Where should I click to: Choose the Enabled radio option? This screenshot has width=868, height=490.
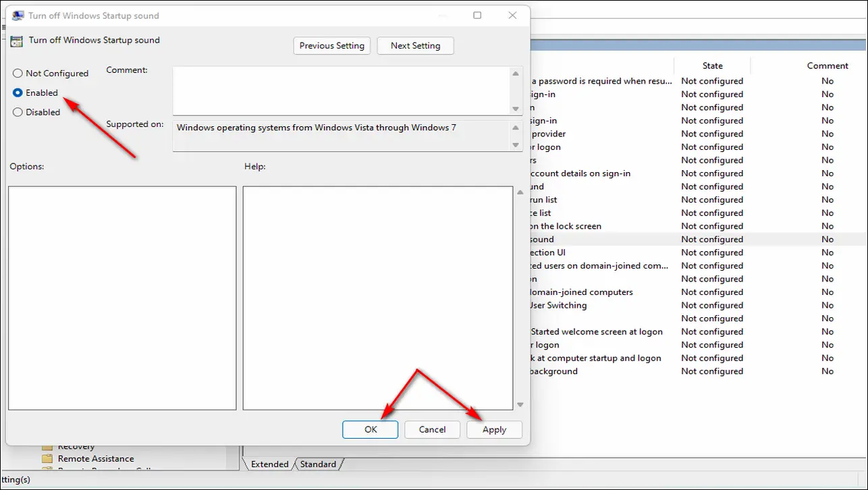(18, 92)
